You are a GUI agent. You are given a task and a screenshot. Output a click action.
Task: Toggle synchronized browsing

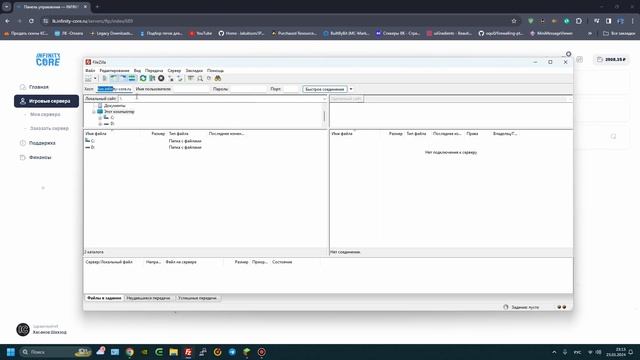point(209,78)
